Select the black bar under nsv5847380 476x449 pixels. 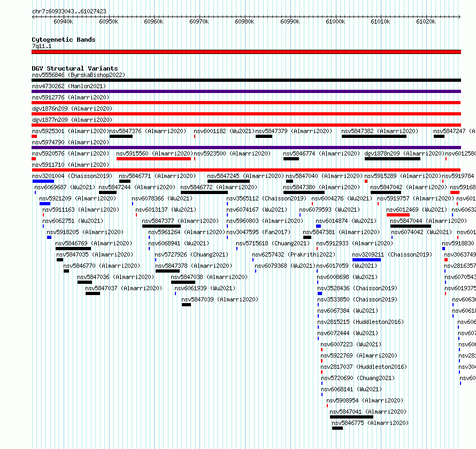click(x=304, y=192)
